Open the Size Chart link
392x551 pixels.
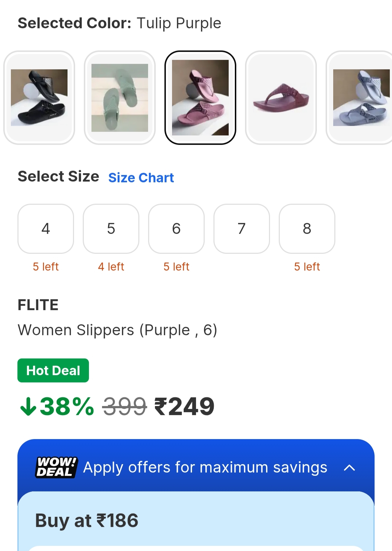point(141,178)
